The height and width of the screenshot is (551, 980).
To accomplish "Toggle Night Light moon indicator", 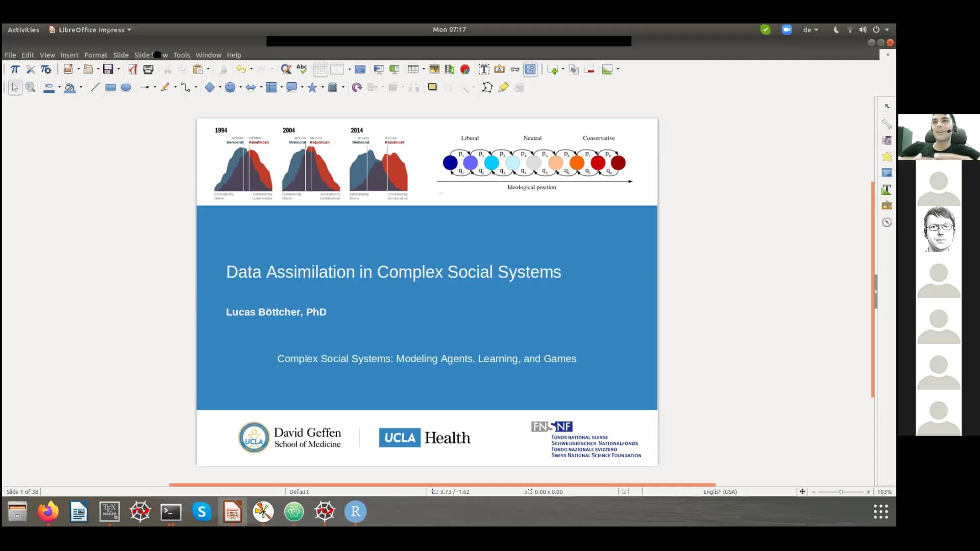I will pyautogui.click(x=836, y=30).
